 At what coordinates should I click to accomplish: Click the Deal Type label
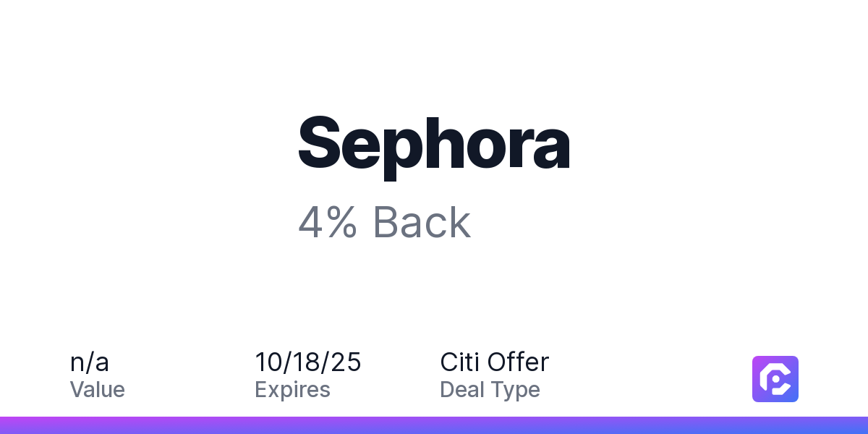click(x=490, y=390)
